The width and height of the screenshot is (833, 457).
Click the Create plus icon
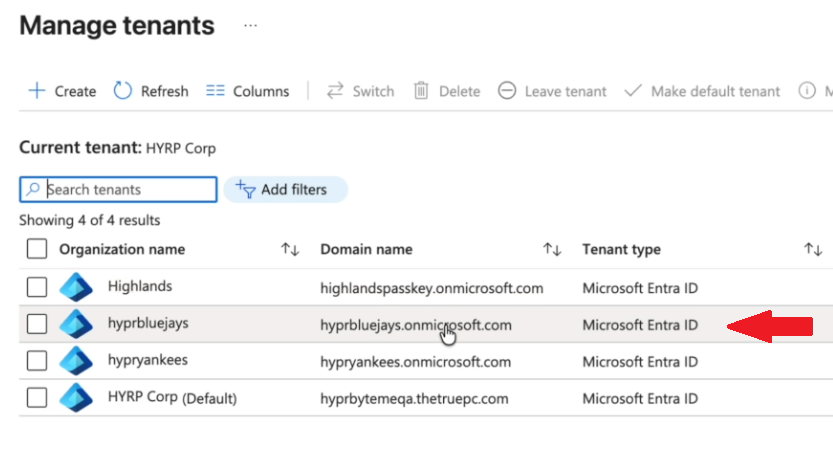37,91
